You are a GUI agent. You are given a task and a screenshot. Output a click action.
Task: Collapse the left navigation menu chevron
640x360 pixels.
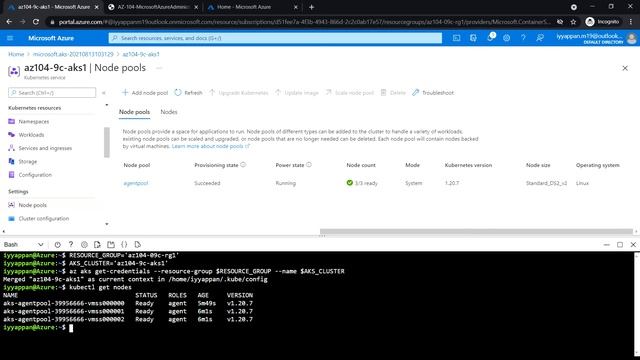(104, 93)
